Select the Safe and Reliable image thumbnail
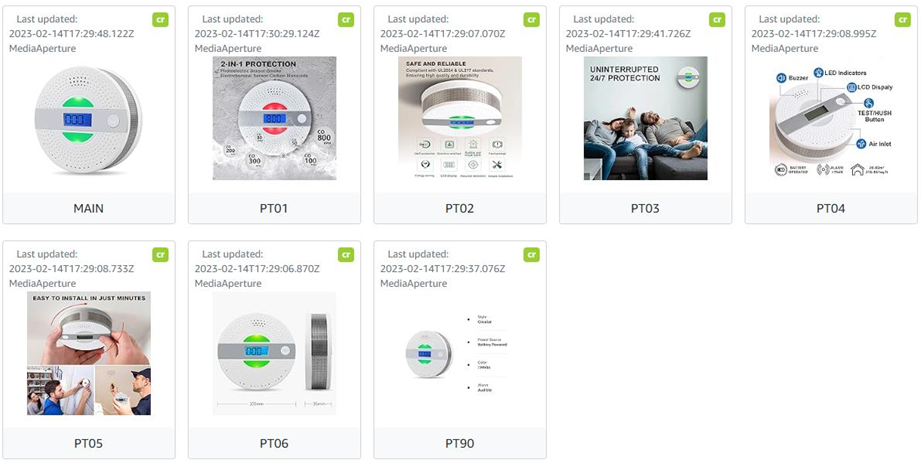The width and height of the screenshot is (921, 460). point(460,118)
